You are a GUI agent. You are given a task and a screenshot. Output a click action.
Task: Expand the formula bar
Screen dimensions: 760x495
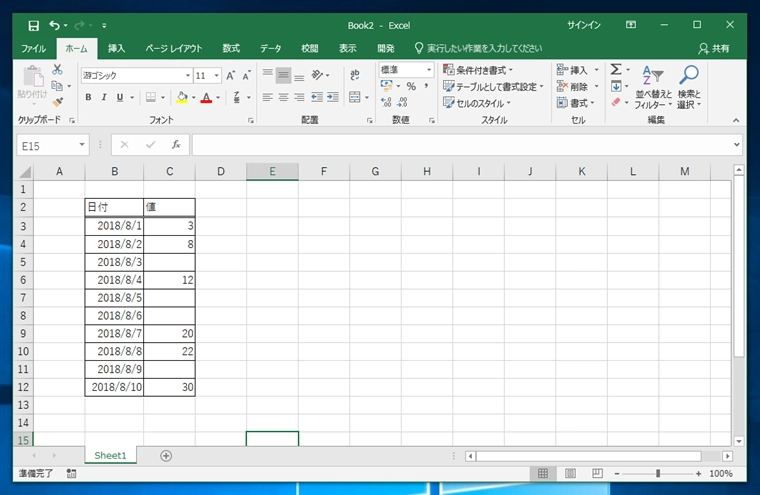pyautogui.click(x=737, y=144)
